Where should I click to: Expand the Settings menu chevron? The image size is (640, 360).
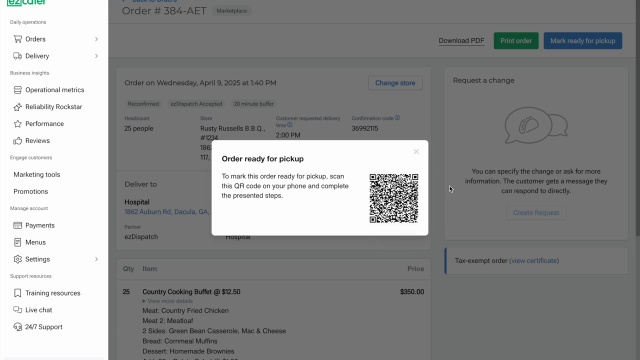(96, 259)
